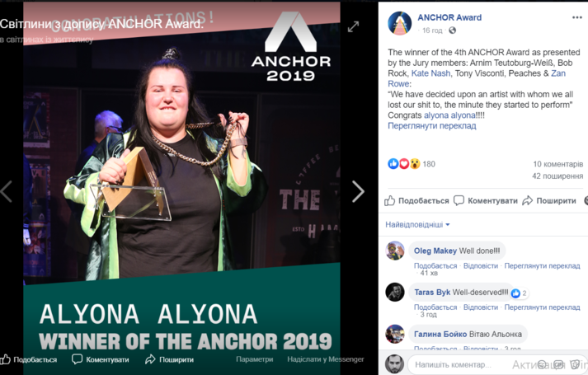Open Oleg Makey's profile avatar
This screenshot has height=375, width=588.
tap(395, 251)
